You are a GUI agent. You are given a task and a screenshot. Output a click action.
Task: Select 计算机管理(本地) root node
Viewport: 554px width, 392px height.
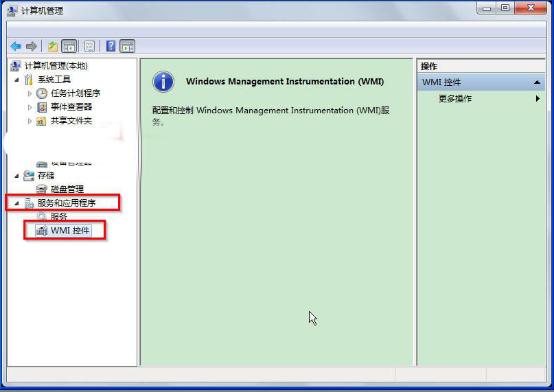point(56,66)
